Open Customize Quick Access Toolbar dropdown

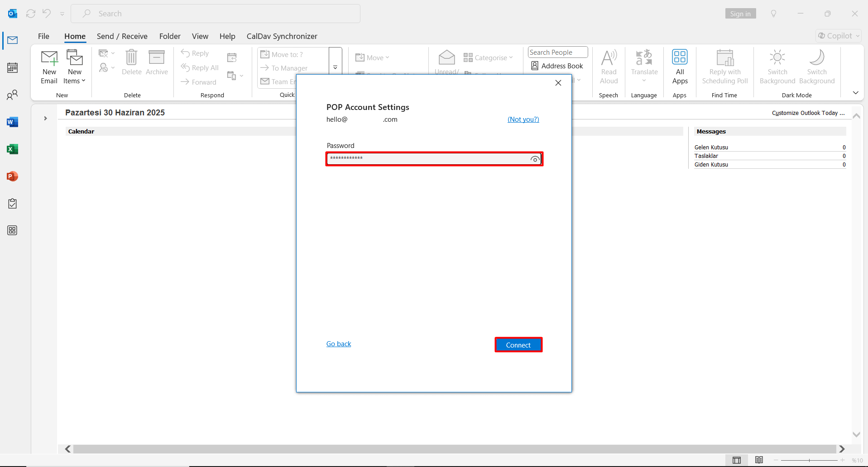tap(62, 14)
